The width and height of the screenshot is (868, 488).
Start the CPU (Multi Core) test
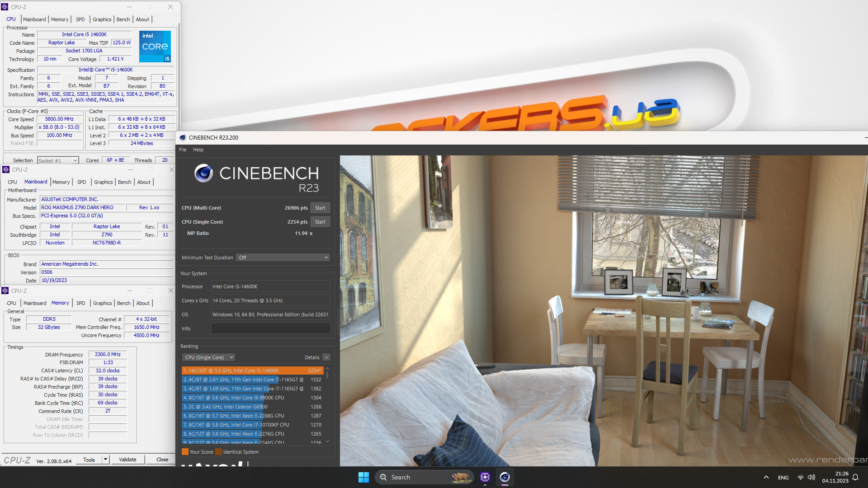point(320,208)
